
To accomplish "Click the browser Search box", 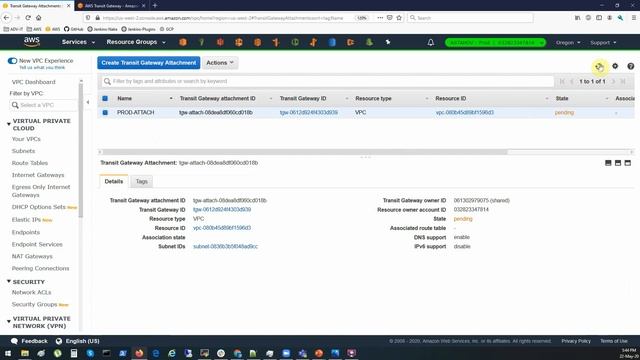I will pos(470,18).
